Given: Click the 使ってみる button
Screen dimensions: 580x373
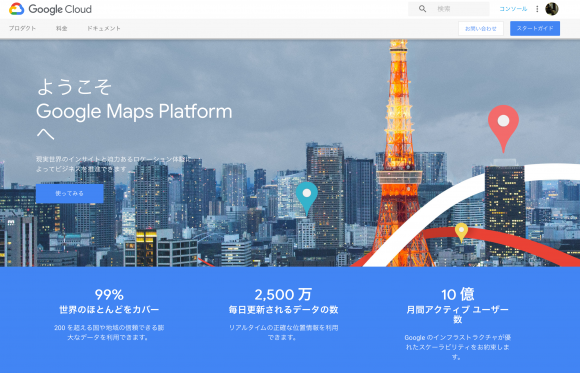Looking at the screenshot, I should pos(70,194).
